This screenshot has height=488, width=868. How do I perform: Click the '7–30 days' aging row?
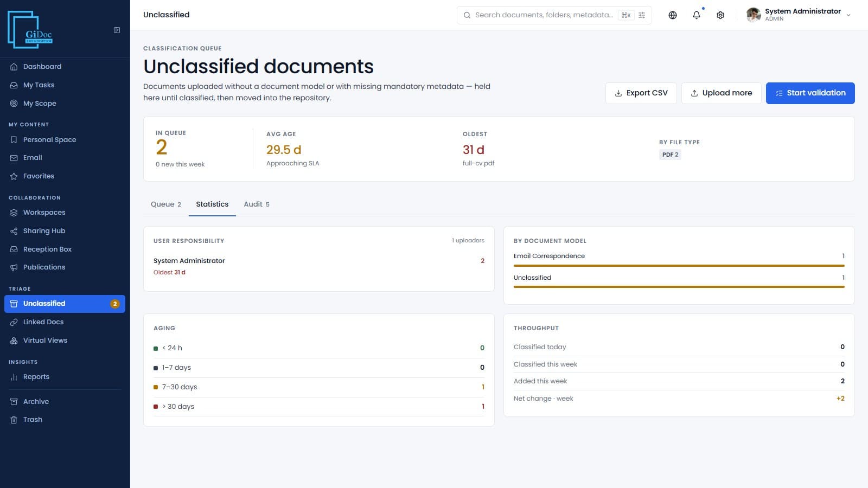(x=319, y=387)
